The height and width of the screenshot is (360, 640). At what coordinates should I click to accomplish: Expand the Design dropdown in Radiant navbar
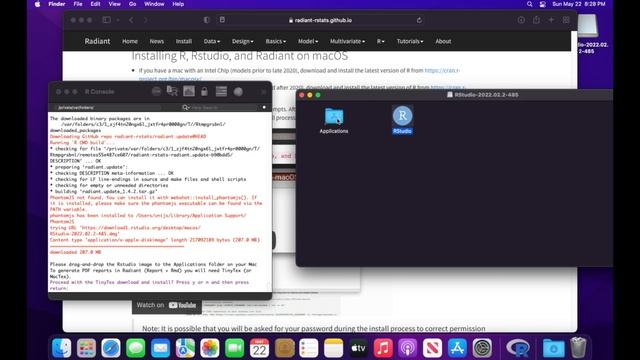pyautogui.click(x=242, y=41)
